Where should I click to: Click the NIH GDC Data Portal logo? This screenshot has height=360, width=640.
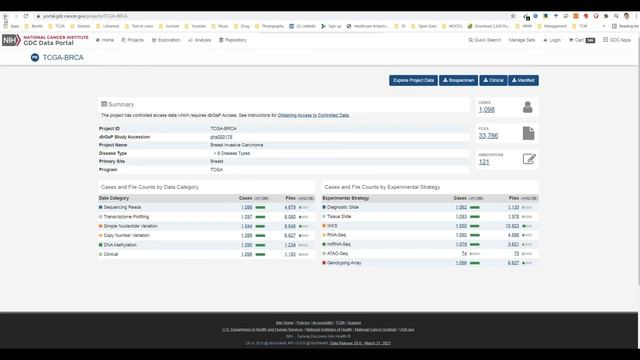[x=45, y=40]
